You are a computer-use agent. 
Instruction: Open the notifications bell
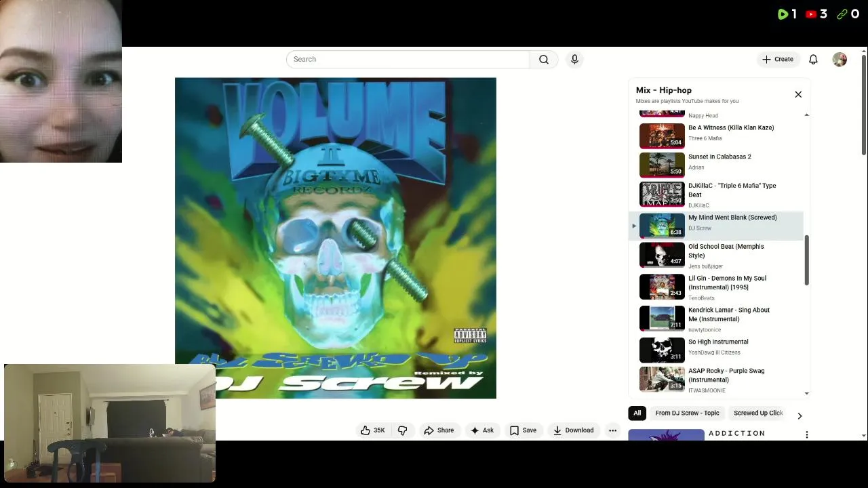(813, 59)
